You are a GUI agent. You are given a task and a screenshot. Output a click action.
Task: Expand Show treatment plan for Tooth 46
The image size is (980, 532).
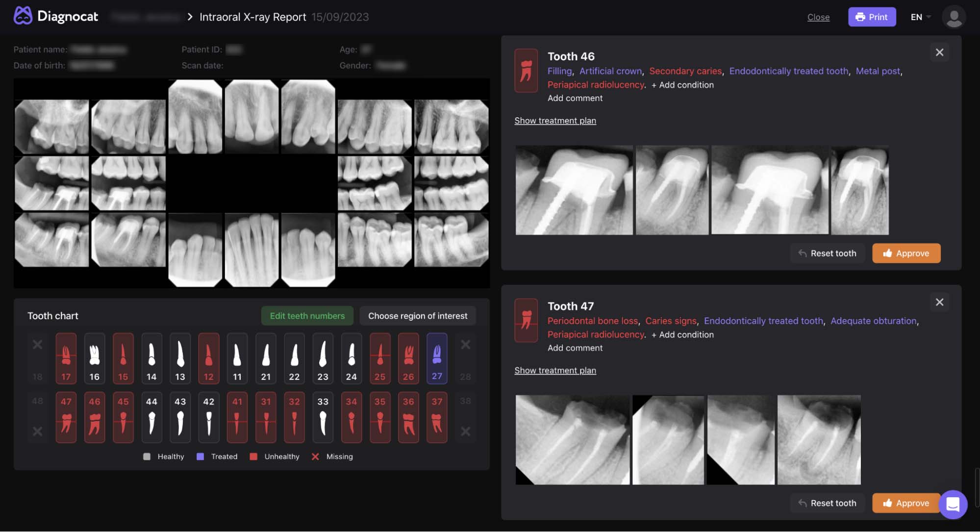pos(555,121)
